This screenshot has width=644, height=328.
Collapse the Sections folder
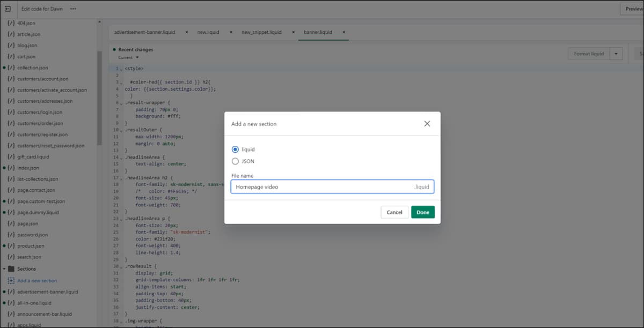coord(4,269)
